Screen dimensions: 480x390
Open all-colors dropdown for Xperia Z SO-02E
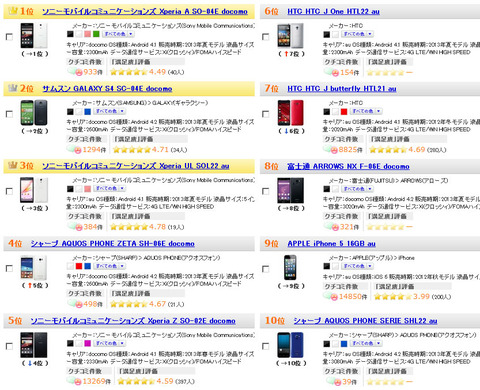point(110,343)
